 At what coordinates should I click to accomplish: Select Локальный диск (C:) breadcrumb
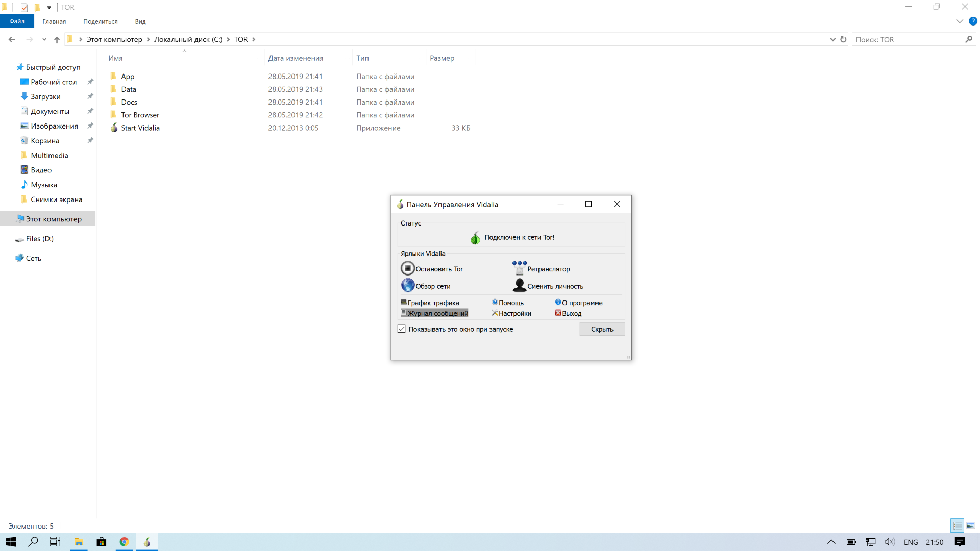(x=188, y=39)
